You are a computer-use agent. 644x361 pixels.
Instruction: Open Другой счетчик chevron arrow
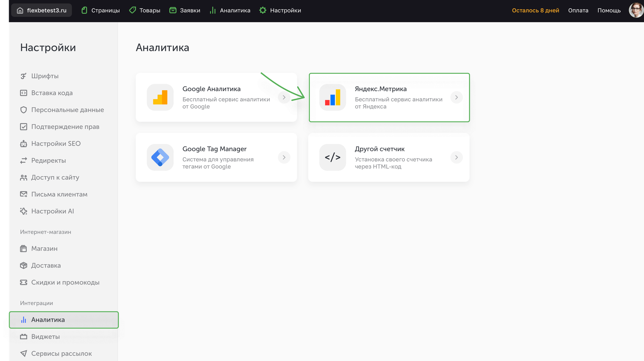click(x=456, y=157)
